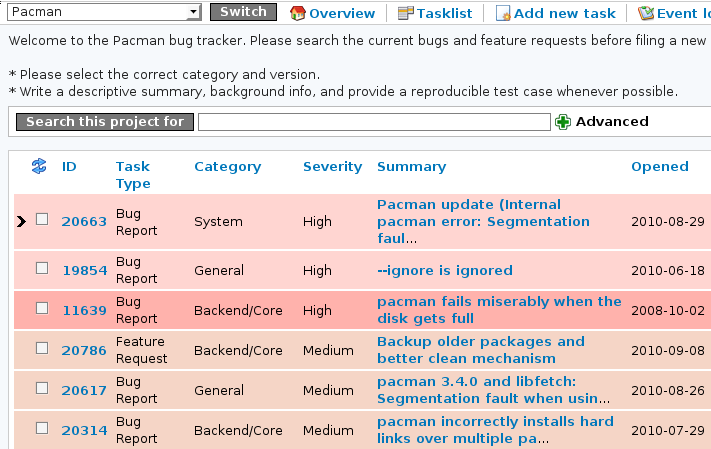Image resolution: width=711 pixels, height=449 pixels.
Task: Click the Overview house icon
Action: point(297,13)
